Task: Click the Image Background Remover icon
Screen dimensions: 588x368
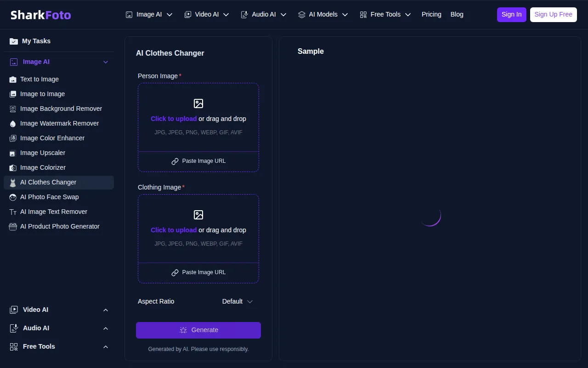Action: click(13, 109)
